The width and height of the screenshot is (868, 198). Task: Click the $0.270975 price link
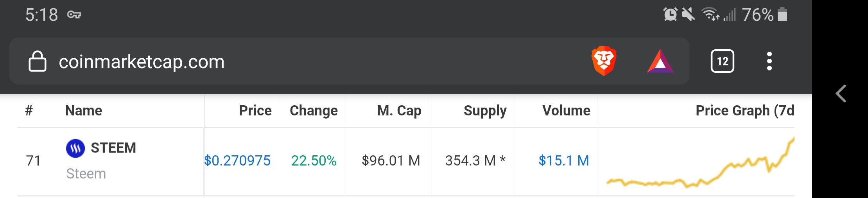point(237,161)
